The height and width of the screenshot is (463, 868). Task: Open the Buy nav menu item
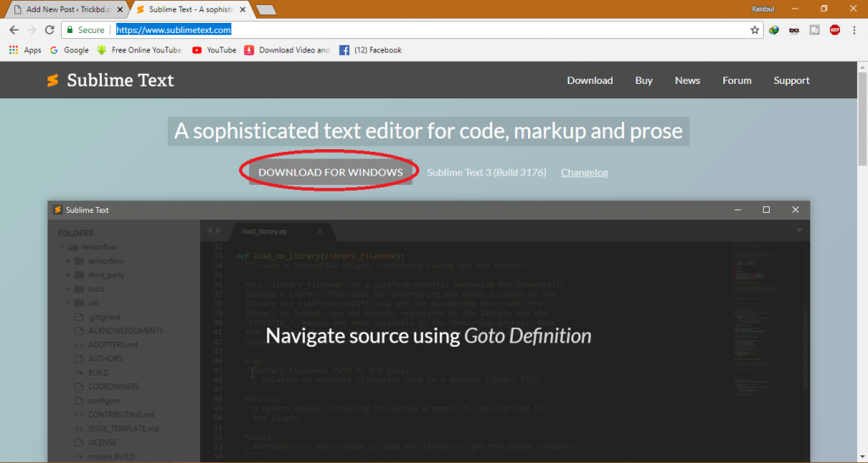(x=644, y=81)
